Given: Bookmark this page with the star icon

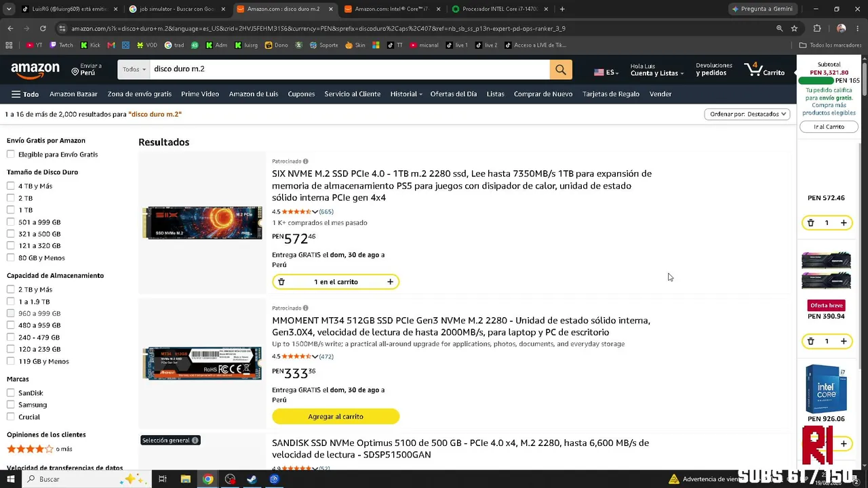Looking at the screenshot, I should tap(794, 28).
